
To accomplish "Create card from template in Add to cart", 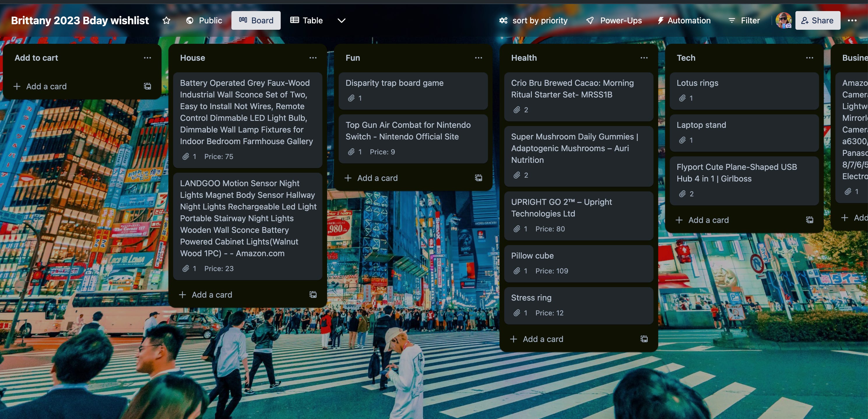I will (147, 86).
